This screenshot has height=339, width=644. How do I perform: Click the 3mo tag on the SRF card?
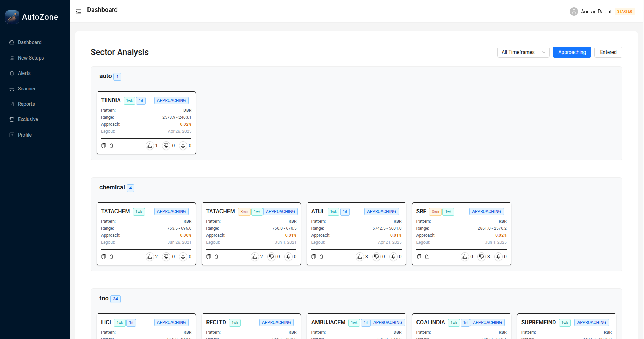click(435, 212)
